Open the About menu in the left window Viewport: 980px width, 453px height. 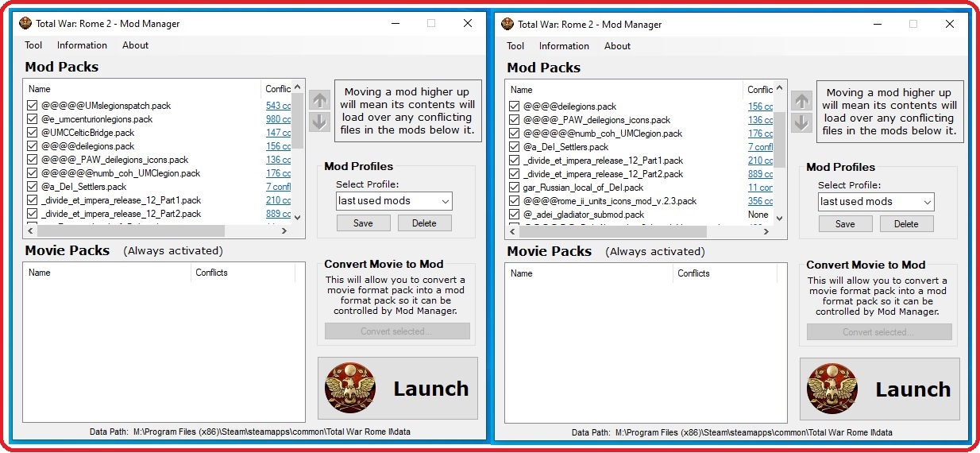135,45
